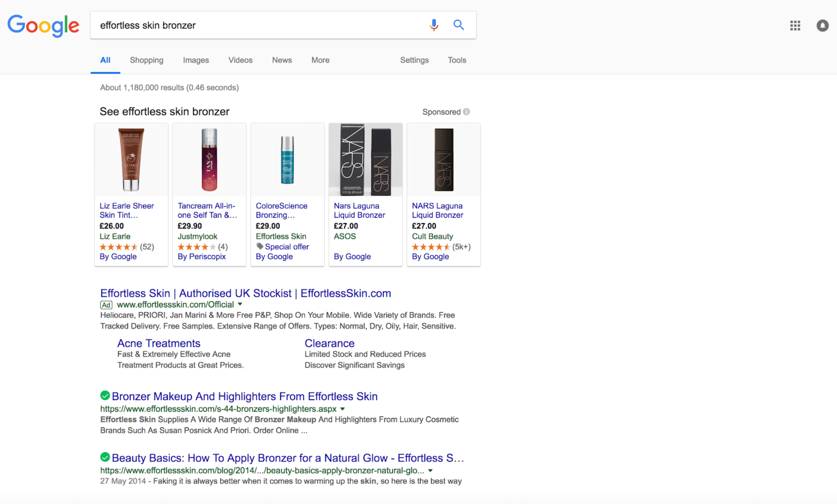Viewport: 837px width, 504px height.
Task: Expand arrow beside bronzers-highlighters.aspx URL
Action: pos(342,409)
